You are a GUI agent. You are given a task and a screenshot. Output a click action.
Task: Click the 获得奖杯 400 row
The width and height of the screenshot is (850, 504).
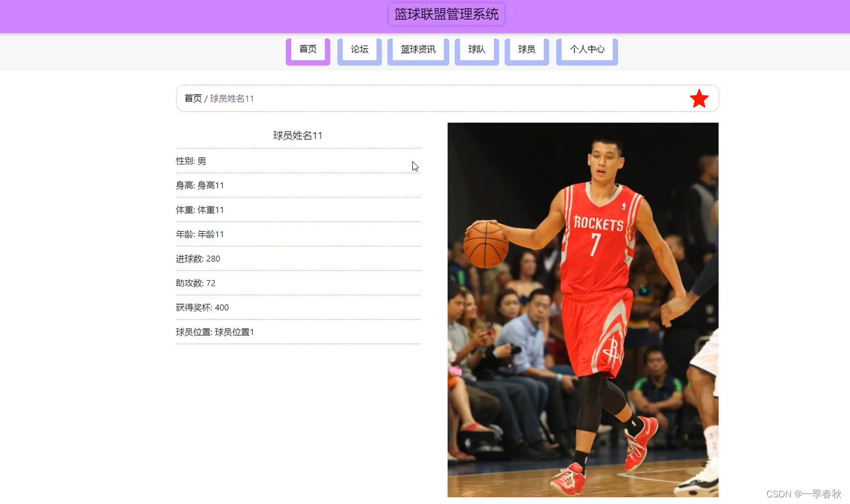[202, 307]
